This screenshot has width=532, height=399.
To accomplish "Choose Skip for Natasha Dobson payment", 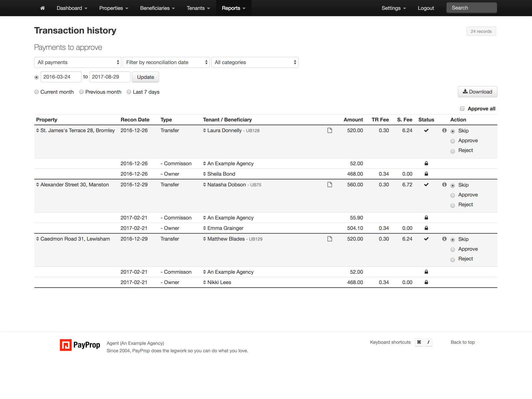I will point(453,185).
